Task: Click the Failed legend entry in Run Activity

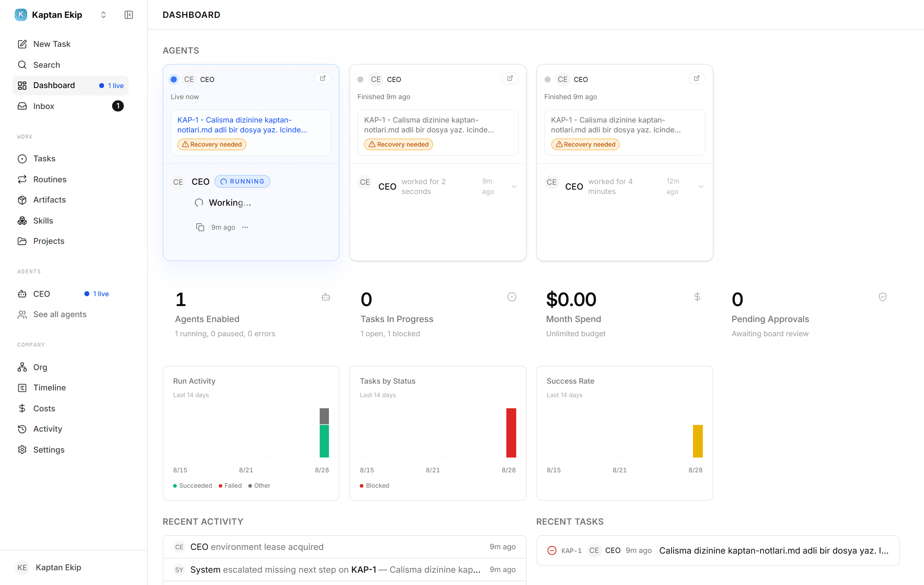Action: point(230,486)
